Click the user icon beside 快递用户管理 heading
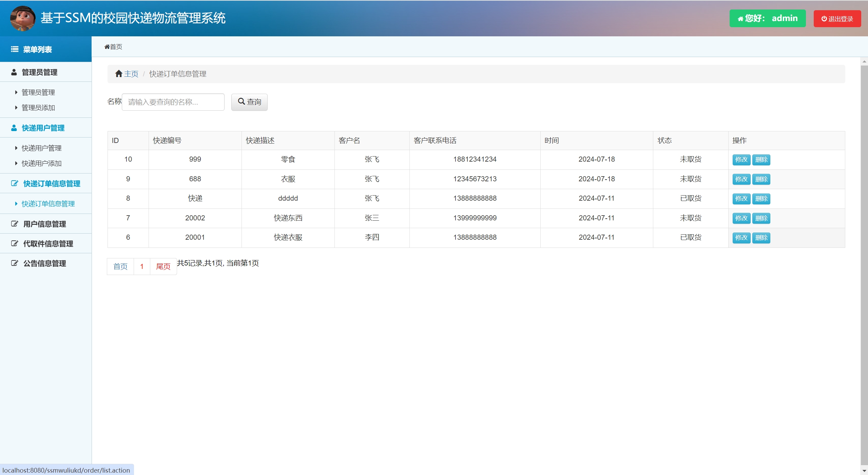The image size is (868, 475). [14, 128]
